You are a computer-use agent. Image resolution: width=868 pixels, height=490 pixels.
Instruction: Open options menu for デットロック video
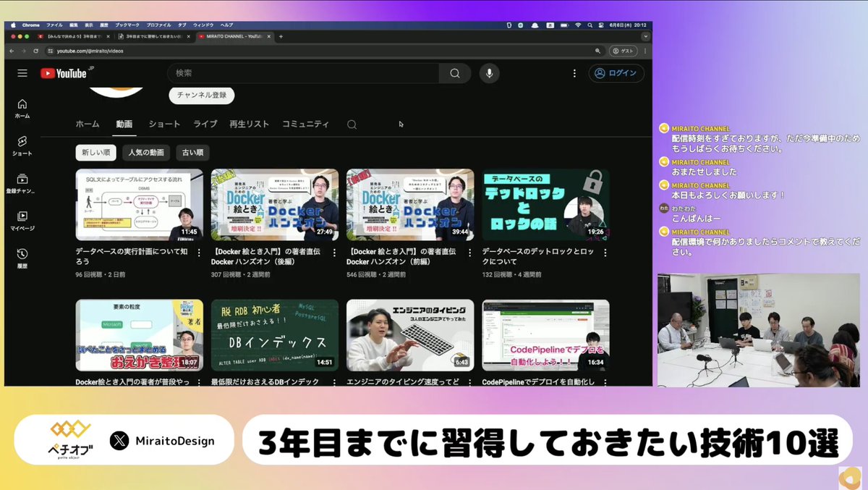tap(605, 253)
